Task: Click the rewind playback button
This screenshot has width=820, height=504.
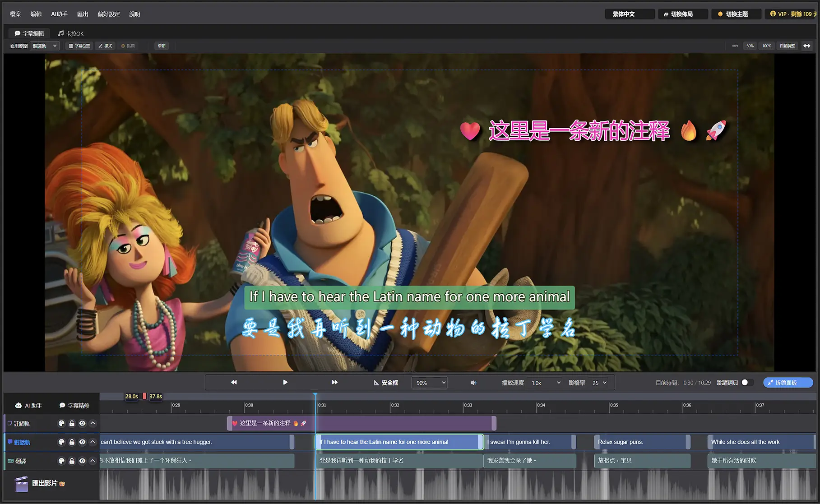Action: point(234,382)
